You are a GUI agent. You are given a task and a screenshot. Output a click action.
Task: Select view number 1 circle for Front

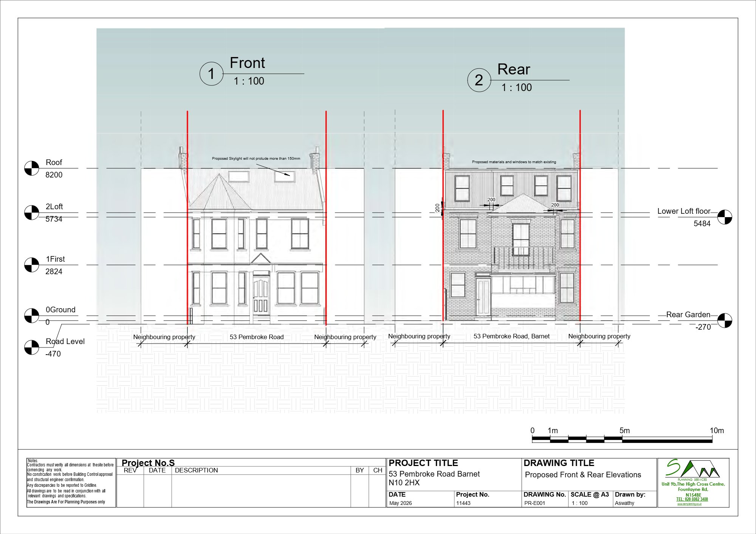(x=211, y=74)
